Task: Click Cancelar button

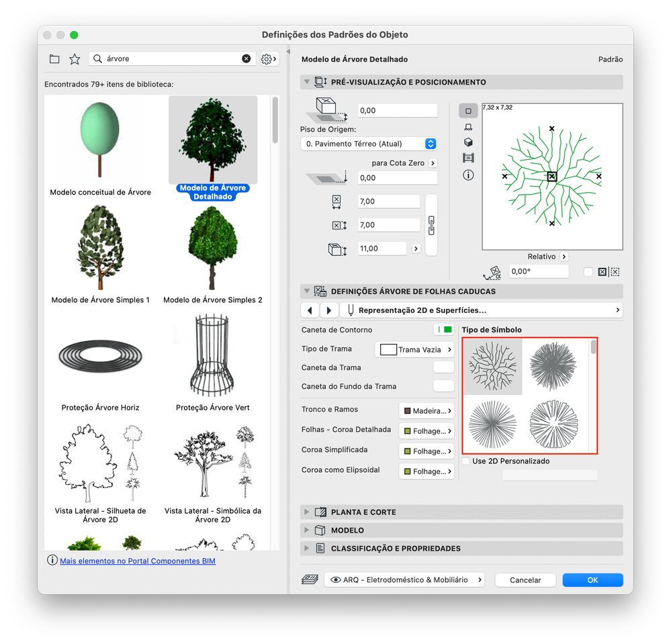Action: point(525,580)
